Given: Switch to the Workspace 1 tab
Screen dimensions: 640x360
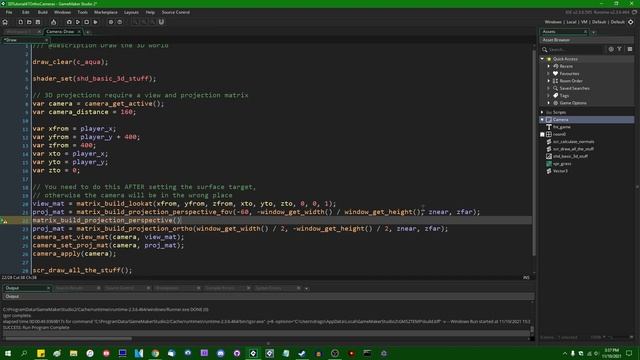Looking at the screenshot, I should point(19,31).
